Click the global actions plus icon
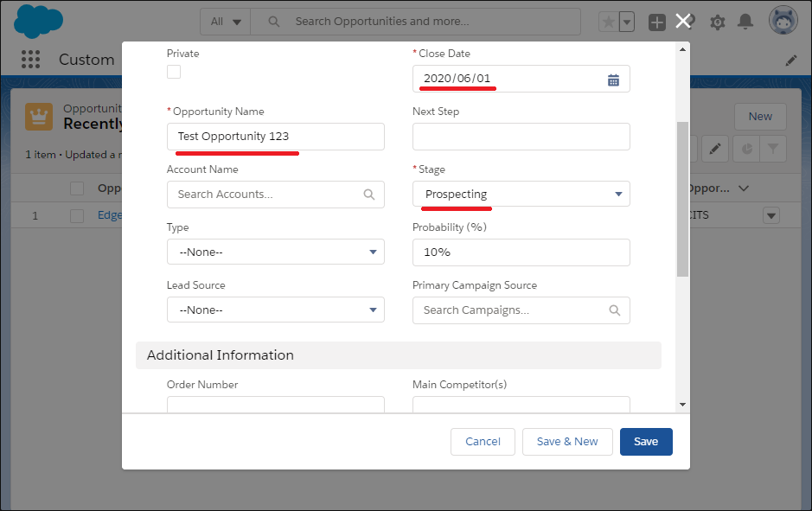The height and width of the screenshot is (511, 812). (657, 22)
